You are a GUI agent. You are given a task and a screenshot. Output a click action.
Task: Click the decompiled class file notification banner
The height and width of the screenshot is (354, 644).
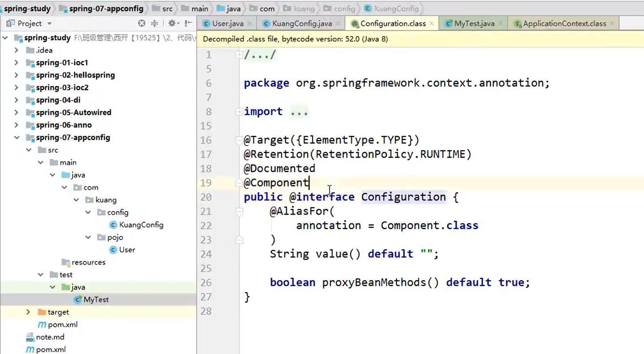click(420, 39)
